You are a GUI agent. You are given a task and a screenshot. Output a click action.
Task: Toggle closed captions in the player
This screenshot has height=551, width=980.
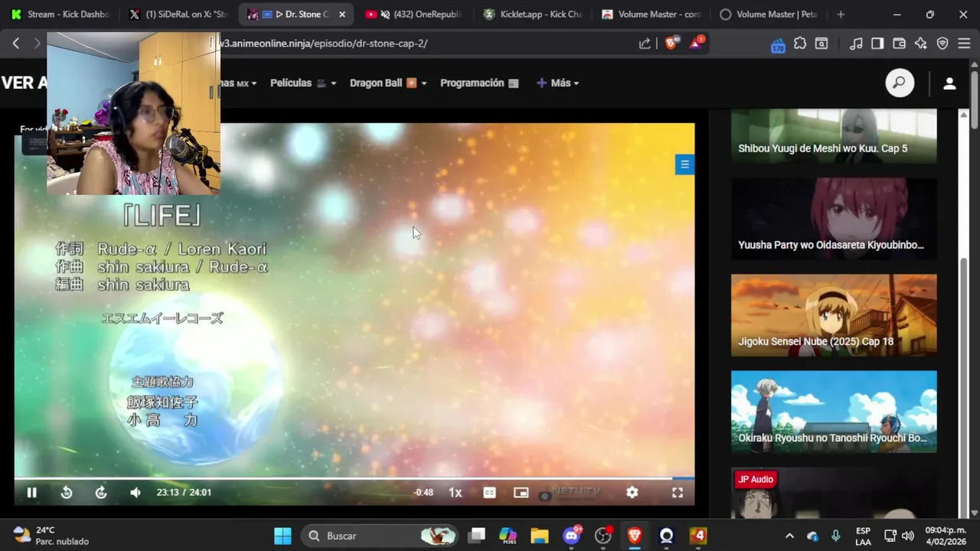490,493
